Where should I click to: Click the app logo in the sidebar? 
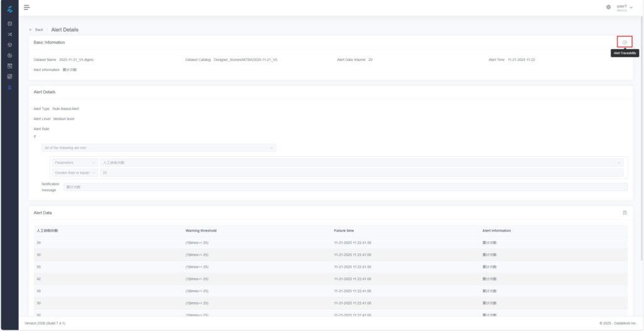coord(9,8)
